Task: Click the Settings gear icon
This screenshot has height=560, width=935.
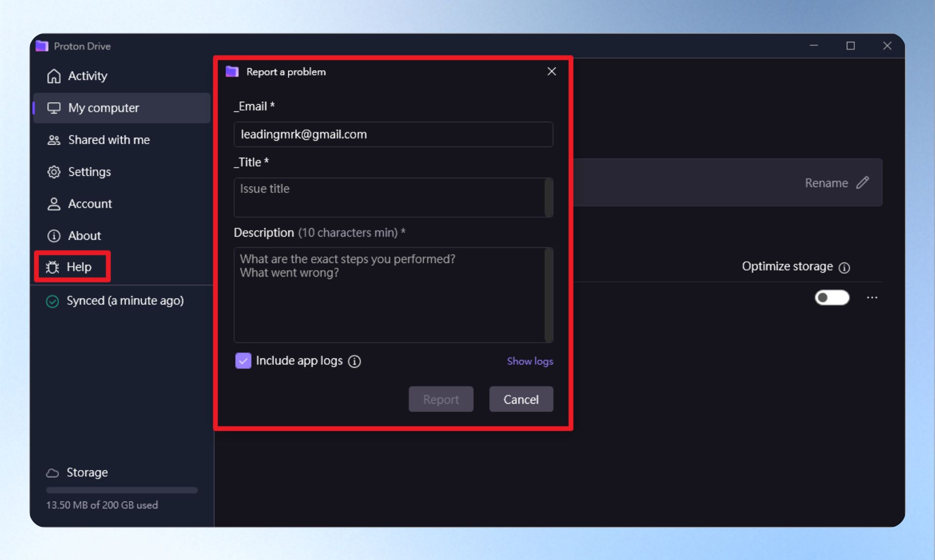Action: click(54, 172)
